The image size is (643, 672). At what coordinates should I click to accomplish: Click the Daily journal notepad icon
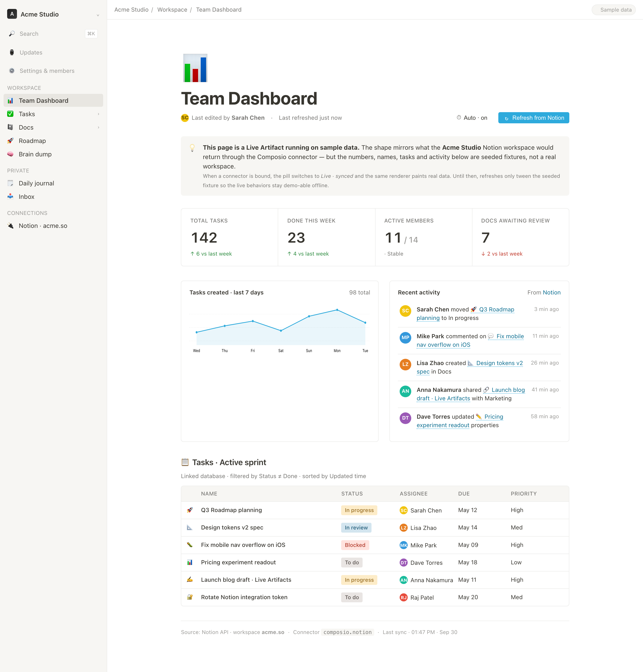(x=11, y=183)
